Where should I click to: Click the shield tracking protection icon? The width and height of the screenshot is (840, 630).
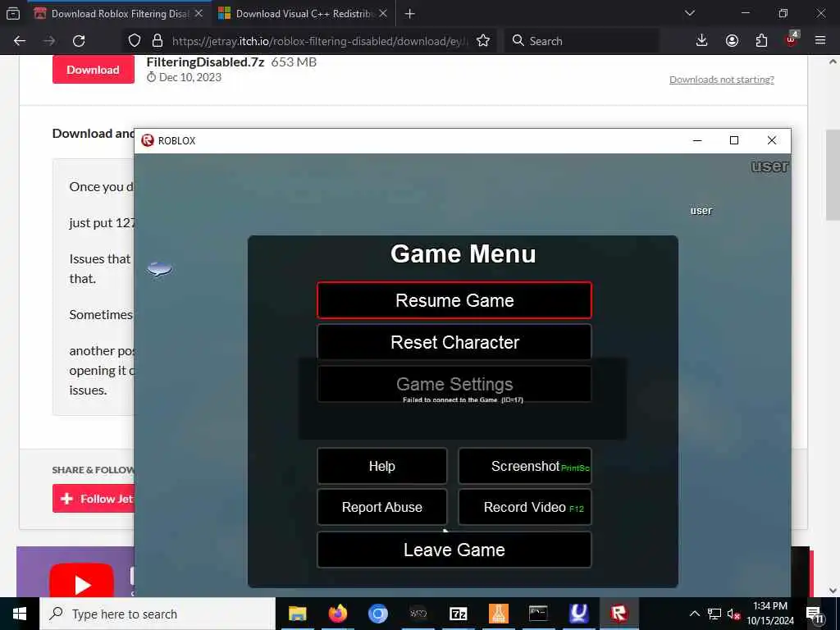coord(135,41)
